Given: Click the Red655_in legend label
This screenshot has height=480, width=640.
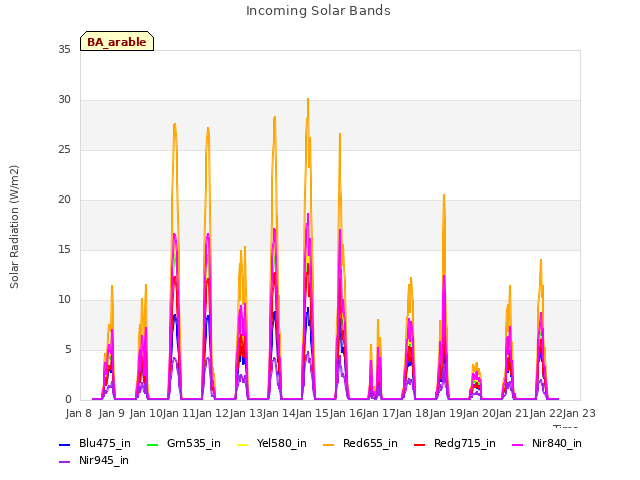Looking at the screenshot, I should pyautogui.click(x=370, y=444).
